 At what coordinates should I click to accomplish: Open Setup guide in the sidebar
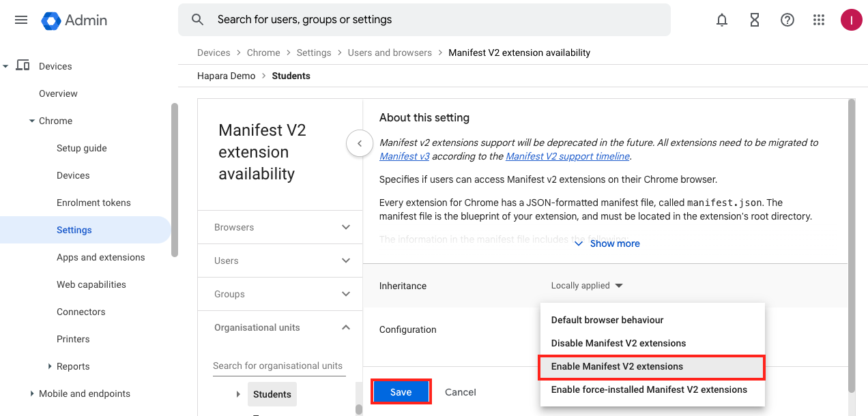pos(82,148)
